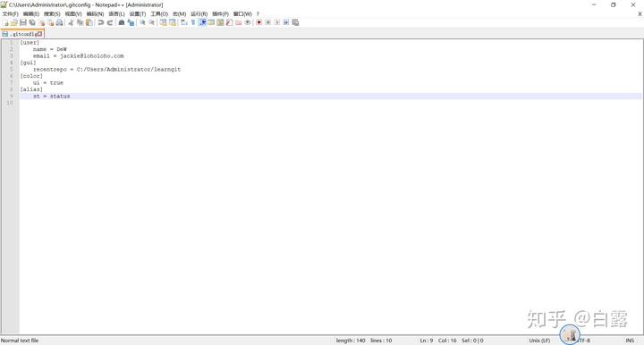644x345 pixels.
Task: Click 'Normal text file' in the status bar
Action: click(20, 341)
